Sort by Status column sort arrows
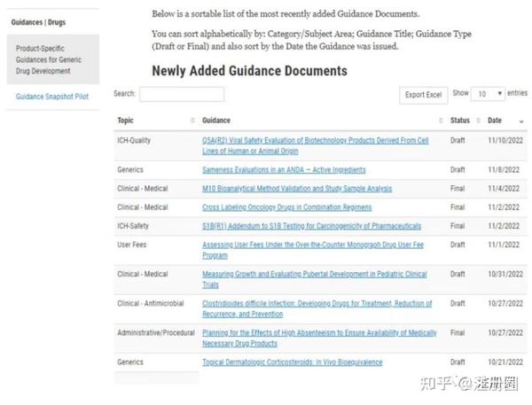Image resolution: width=532 pixels, height=405 pixels. (x=478, y=121)
